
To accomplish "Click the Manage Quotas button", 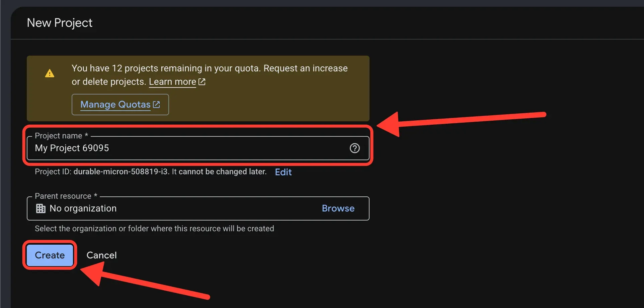I will (120, 105).
